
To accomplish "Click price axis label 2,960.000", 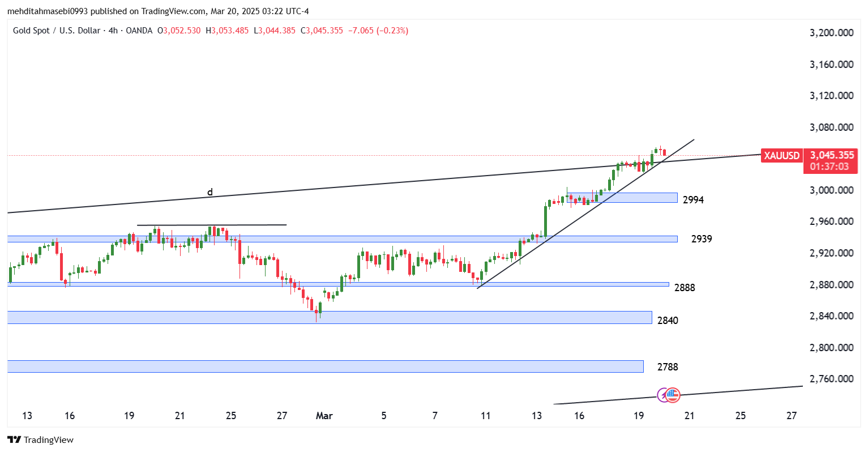I will [x=832, y=221].
